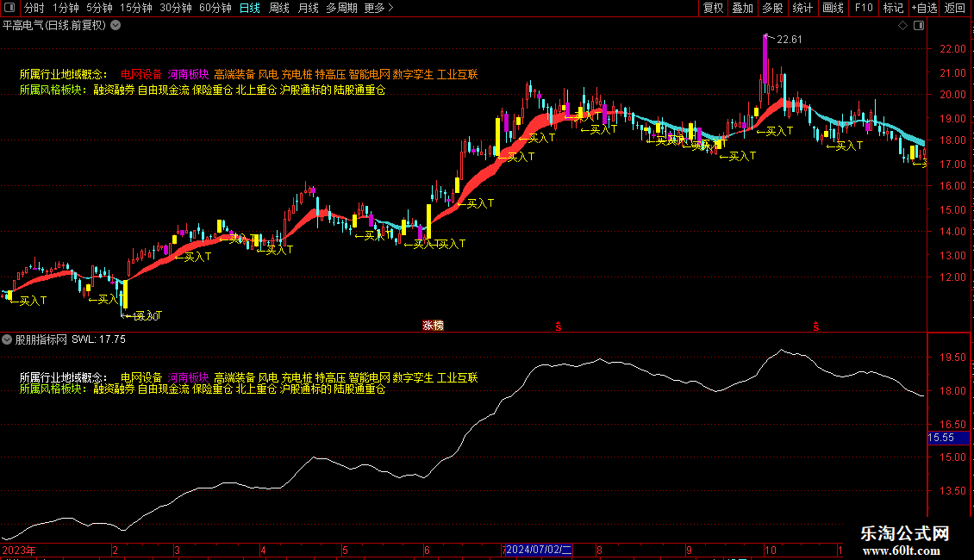Click the 叠加 overlay button
This screenshot has width=974, height=560.
(x=743, y=8)
